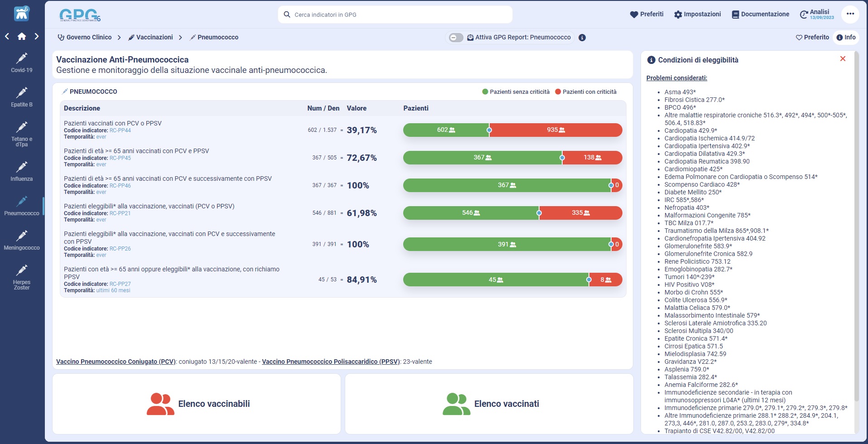
Task: Enable Attiva GPG Report Pneumococco toggle
Action: coord(456,38)
